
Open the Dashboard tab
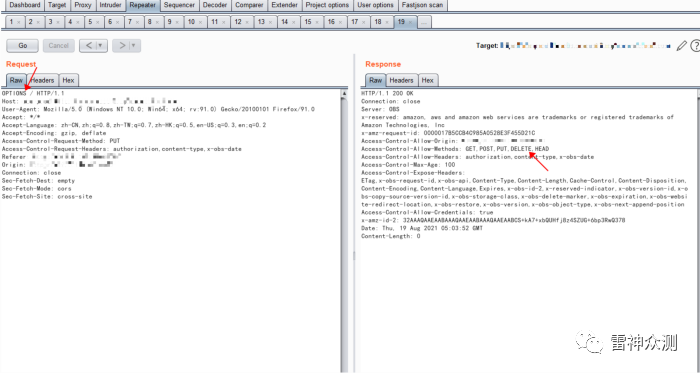(x=25, y=5)
